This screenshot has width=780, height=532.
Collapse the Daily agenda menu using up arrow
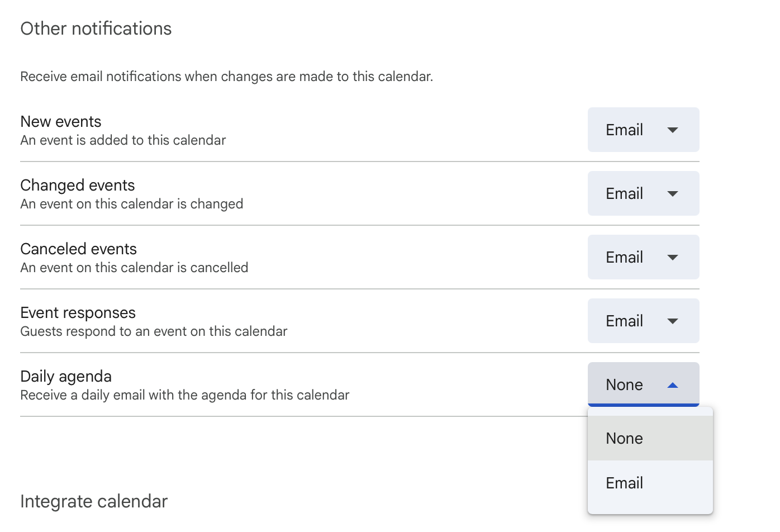[x=673, y=385]
